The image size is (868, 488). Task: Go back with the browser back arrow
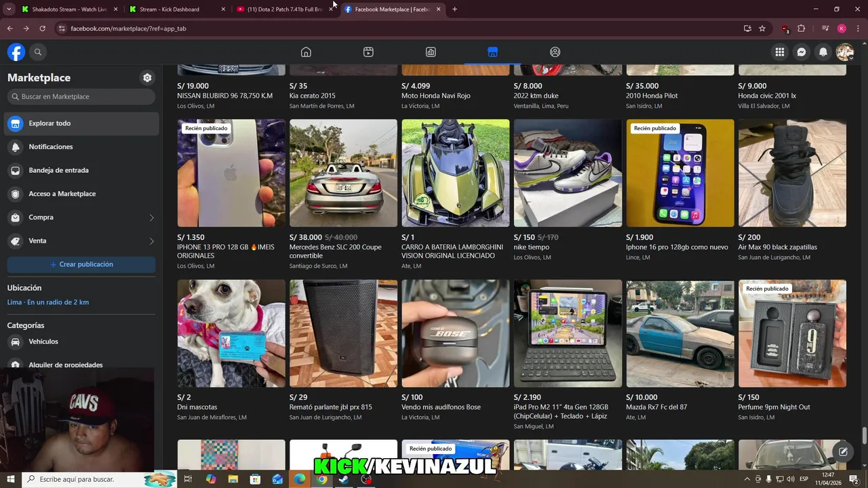tap(9, 28)
